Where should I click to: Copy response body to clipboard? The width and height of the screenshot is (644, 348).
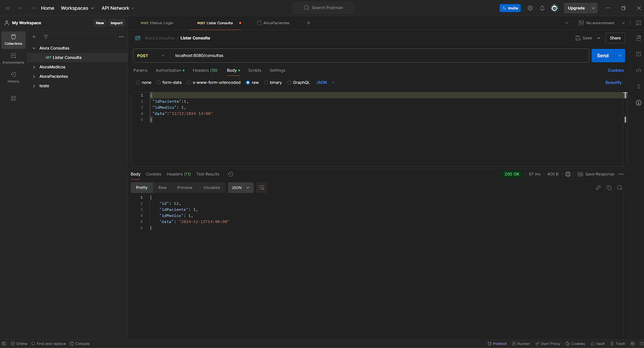tap(609, 188)
